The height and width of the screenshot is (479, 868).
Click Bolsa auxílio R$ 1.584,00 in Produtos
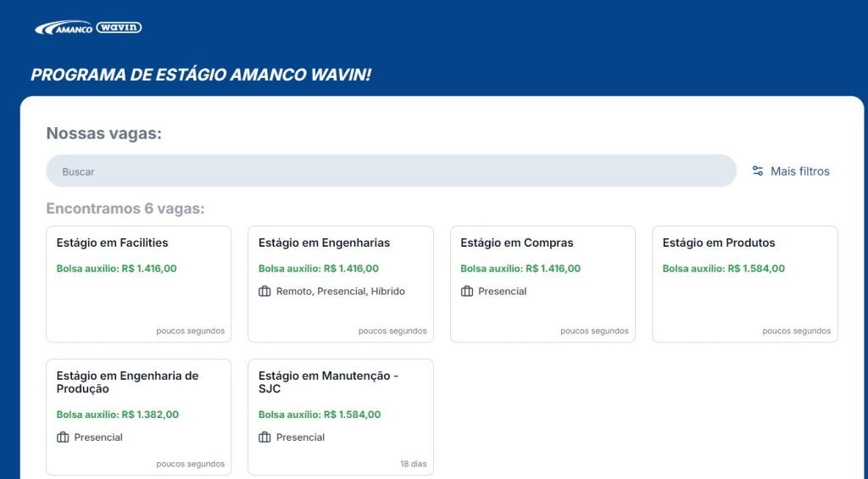724,269
